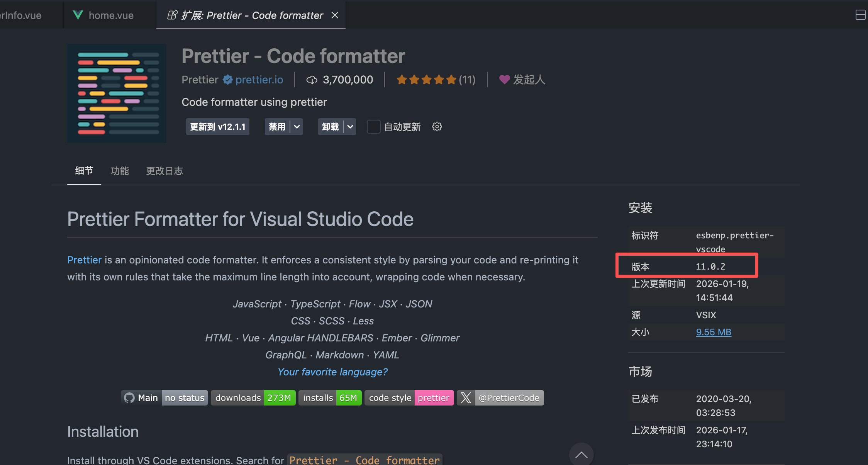Click the split editor layout icon

860,15
